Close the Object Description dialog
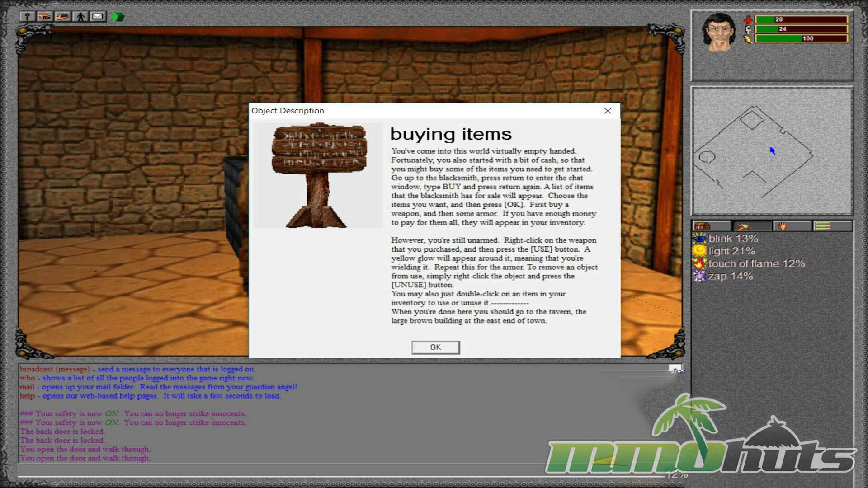Screen dimensions: 868x488 tap(608, 111)
